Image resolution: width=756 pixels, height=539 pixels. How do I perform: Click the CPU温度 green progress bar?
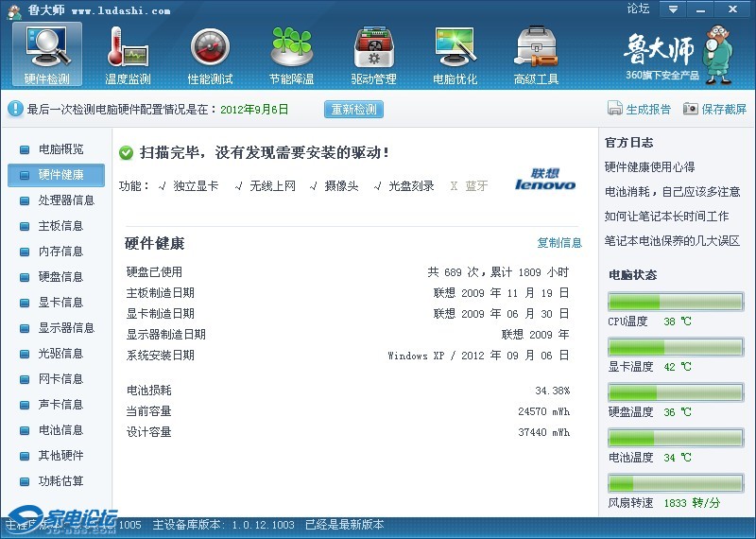(675, 302)
